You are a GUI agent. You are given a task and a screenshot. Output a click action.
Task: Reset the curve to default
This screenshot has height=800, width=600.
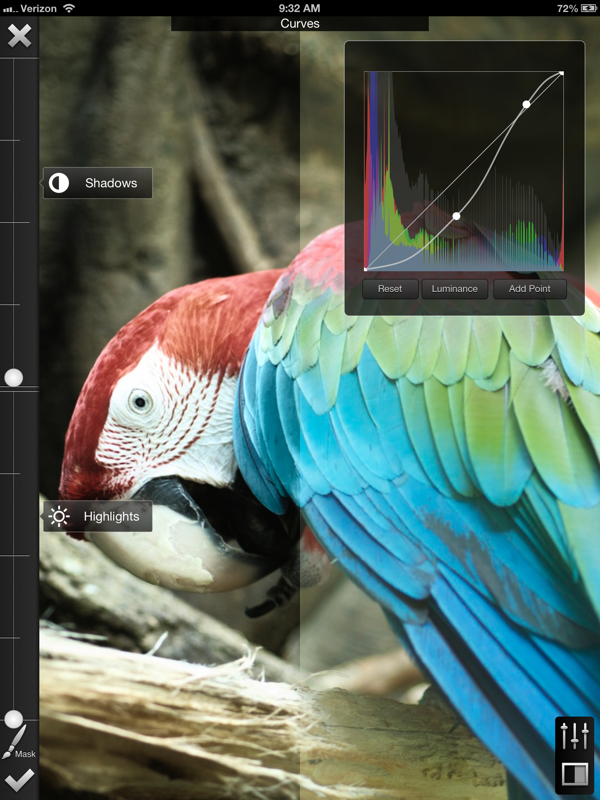[x=390, y=289]
